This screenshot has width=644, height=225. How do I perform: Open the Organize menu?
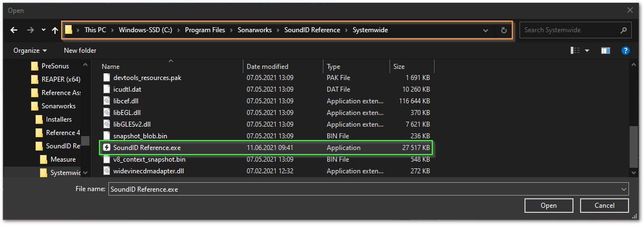click(30, 51)
